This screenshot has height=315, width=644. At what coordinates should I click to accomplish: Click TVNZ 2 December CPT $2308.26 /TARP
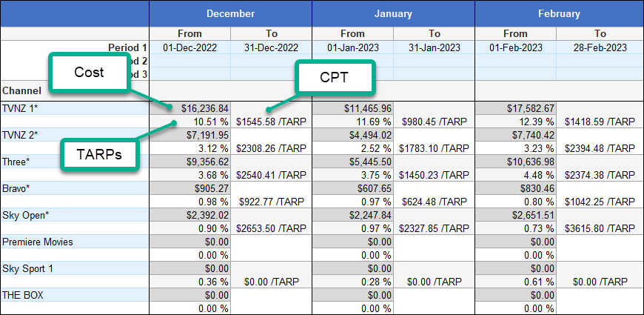(x=271, y=148)
